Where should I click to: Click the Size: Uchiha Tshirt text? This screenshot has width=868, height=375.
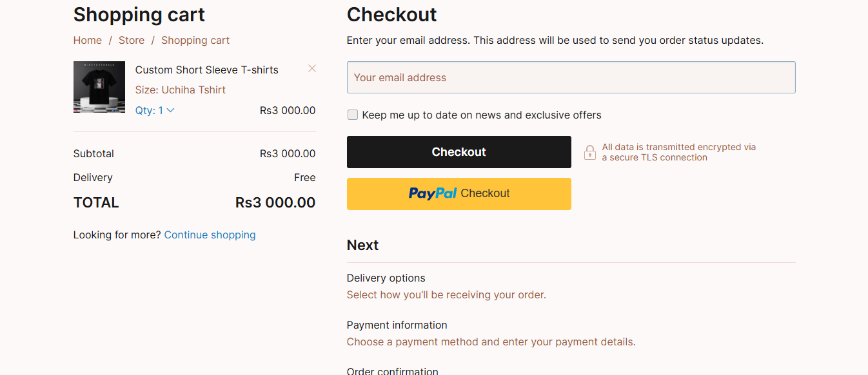[x=181, y=90]
